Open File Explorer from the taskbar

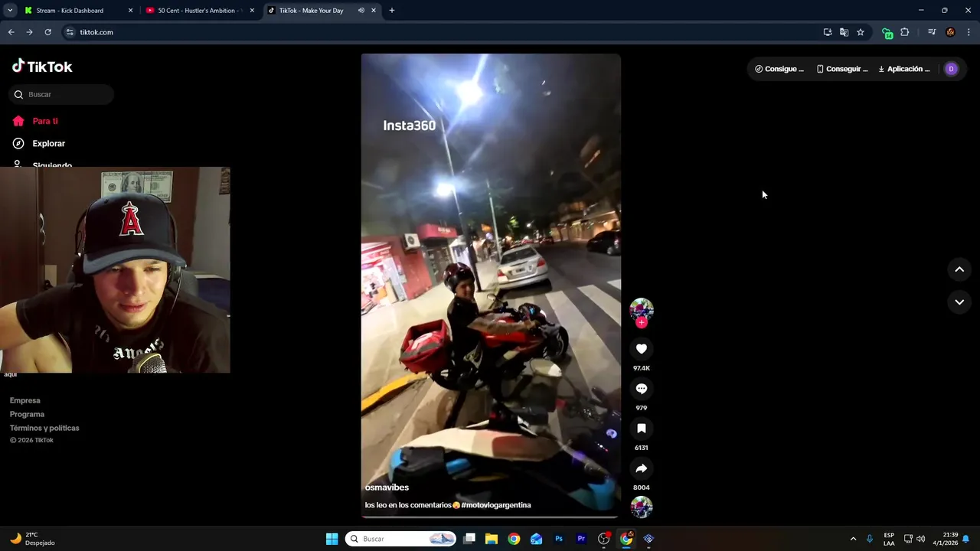tap(492, 539)
